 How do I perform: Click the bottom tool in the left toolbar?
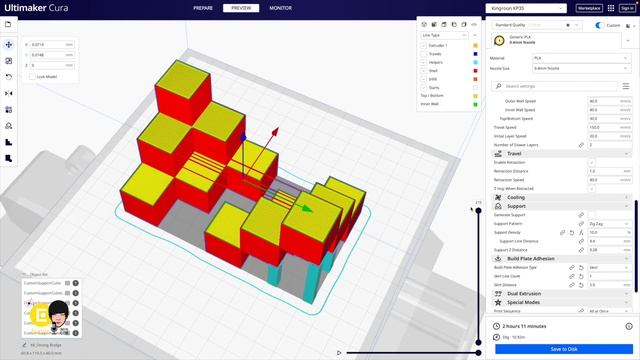pyautogui.click(x=9, y=159)
